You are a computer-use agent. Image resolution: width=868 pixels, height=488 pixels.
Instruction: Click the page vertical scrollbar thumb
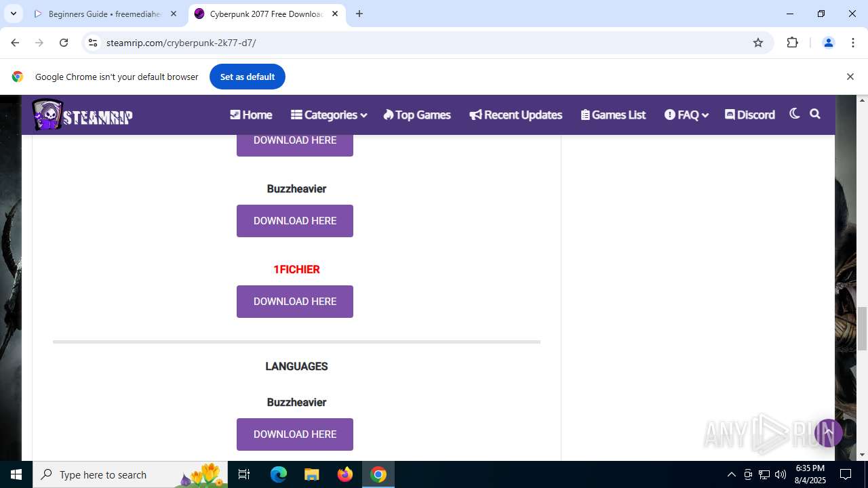[x=863, y=328]
